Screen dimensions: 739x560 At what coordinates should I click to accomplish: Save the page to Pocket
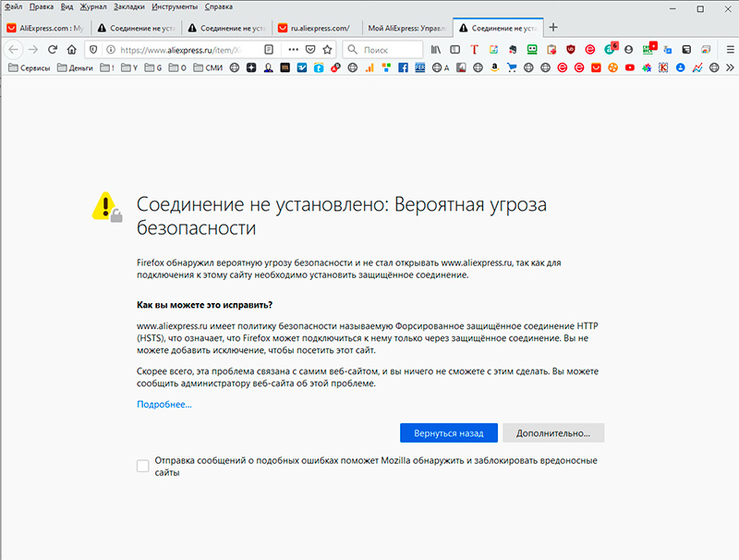(310, 49)
